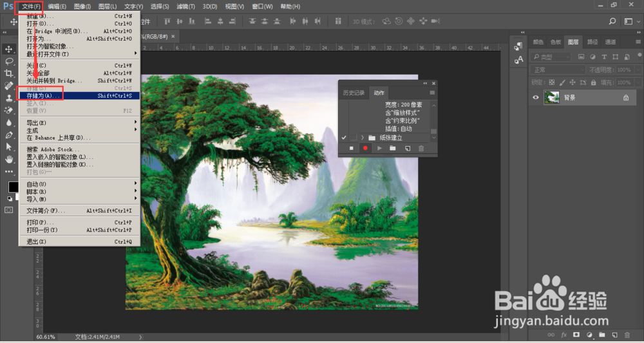Select the Blur tool

pos(8,122)
